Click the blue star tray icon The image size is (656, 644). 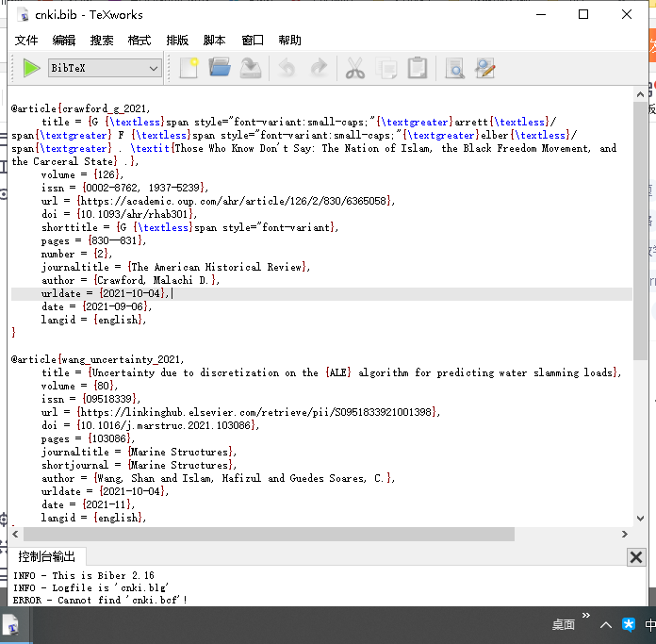click(x=629, y=625)
